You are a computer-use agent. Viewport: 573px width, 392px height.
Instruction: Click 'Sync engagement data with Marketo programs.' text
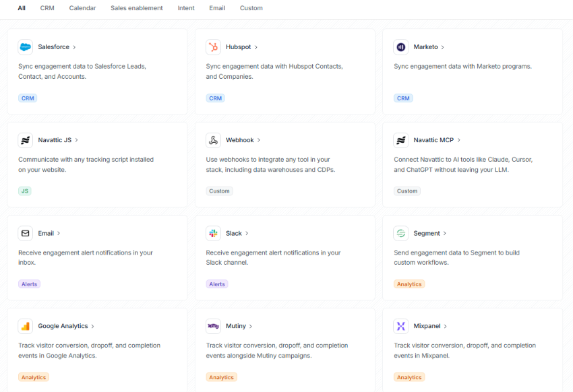pos(462,67)
